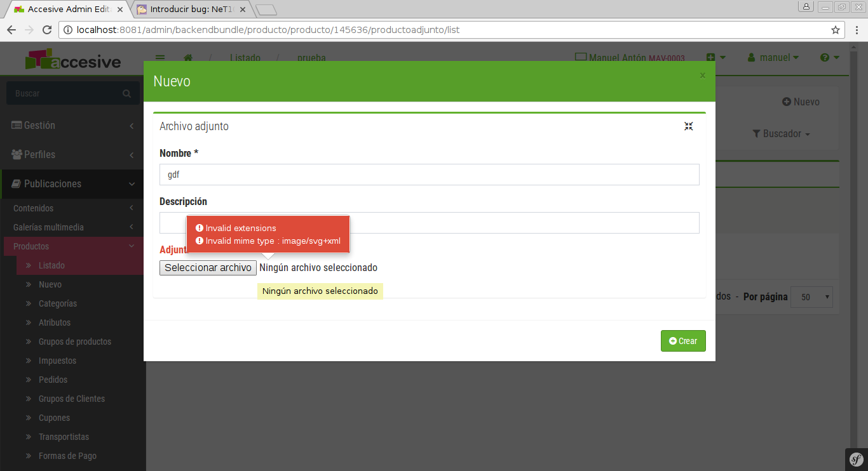Open the manuel user dropdown
Viewport: 868px width, 471px height.
[773, 58]
